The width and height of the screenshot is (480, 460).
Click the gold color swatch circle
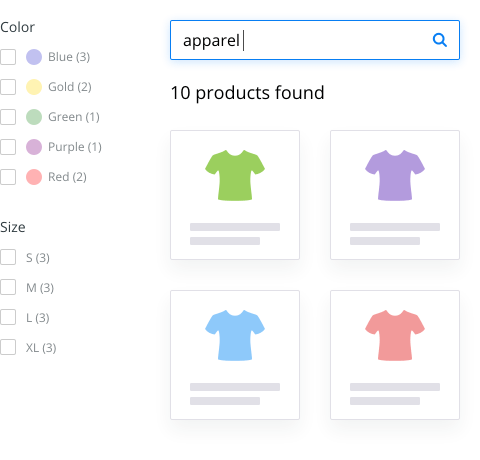[34, 87]
